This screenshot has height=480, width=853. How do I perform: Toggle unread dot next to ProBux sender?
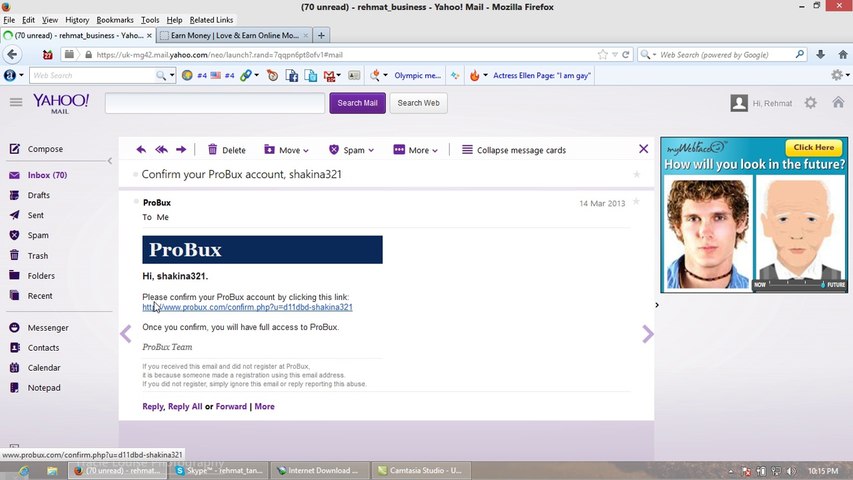(x=136, y=201)
